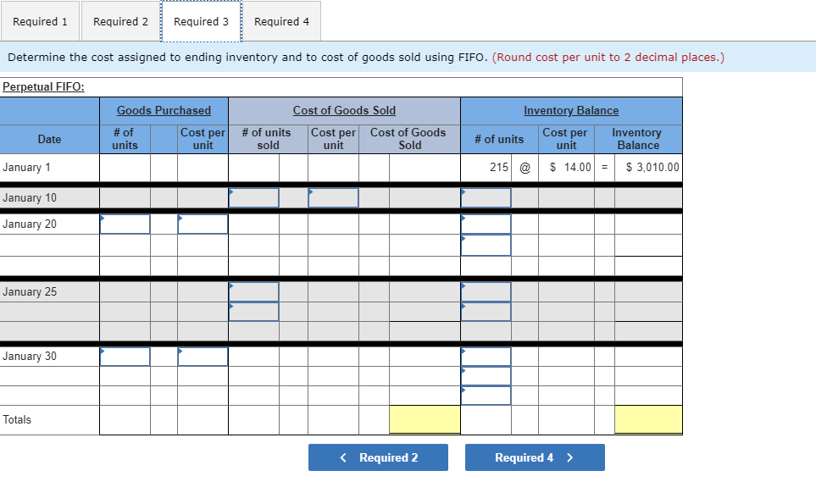Image resolution: width=816 pixels, height=504 pixels.
Task: Select the yellow Totals cost of goods sold cell
Action: click(x=424, y=418)
